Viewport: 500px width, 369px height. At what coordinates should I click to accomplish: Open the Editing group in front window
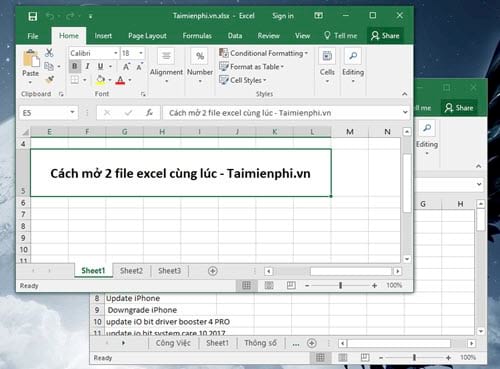[x=353, y=66]
